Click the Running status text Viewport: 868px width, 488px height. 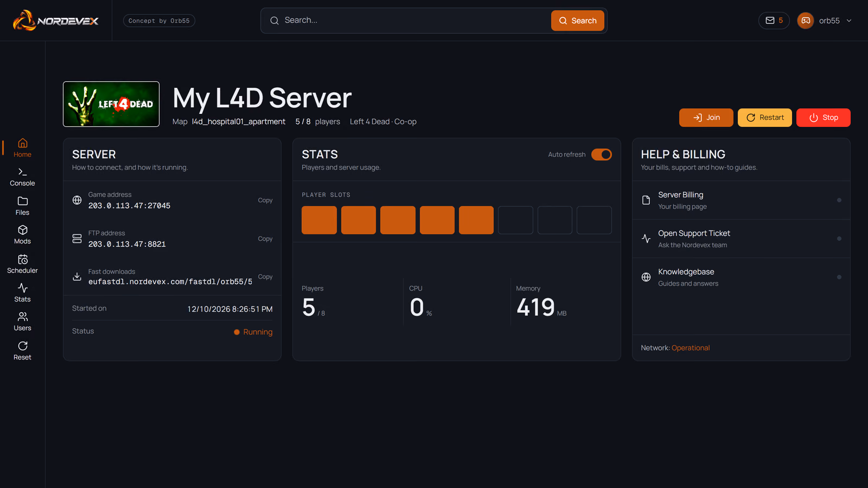(x=258, y=332)
